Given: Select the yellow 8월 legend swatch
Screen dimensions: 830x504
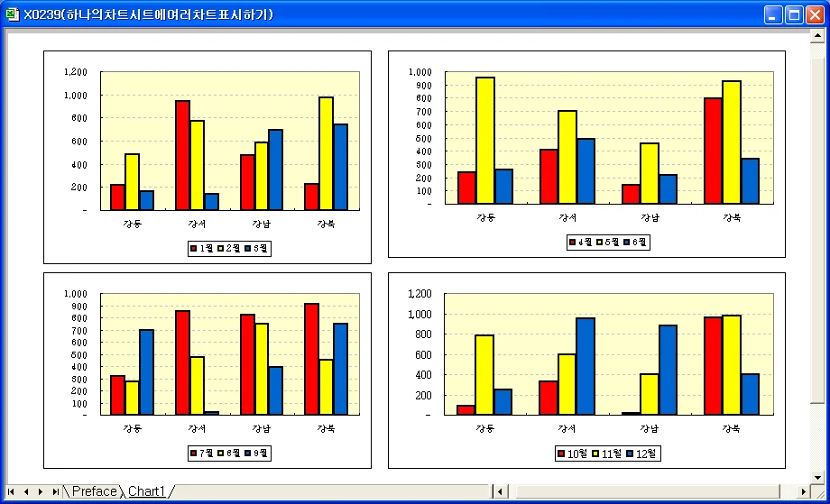Looking at the screenshot, I should point(221,454).
